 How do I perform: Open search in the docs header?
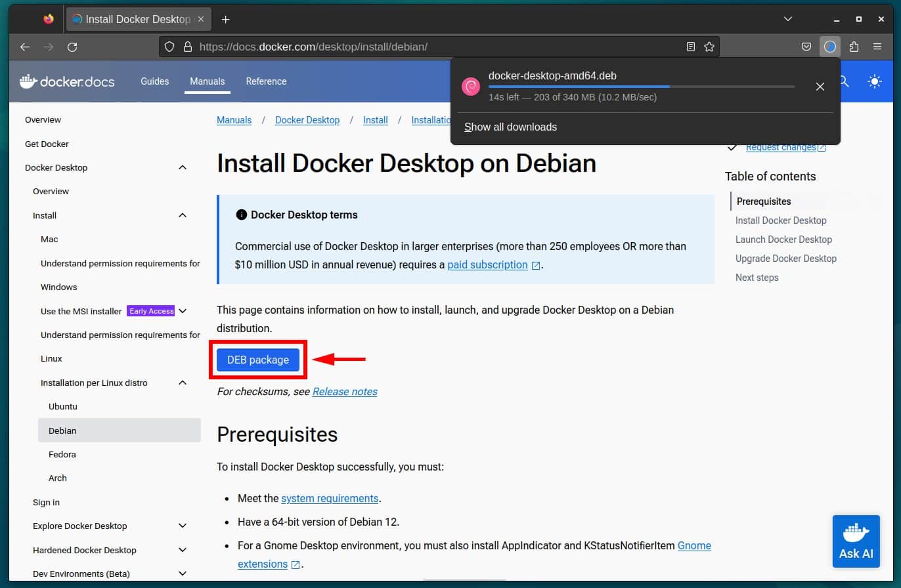(843, 81)
